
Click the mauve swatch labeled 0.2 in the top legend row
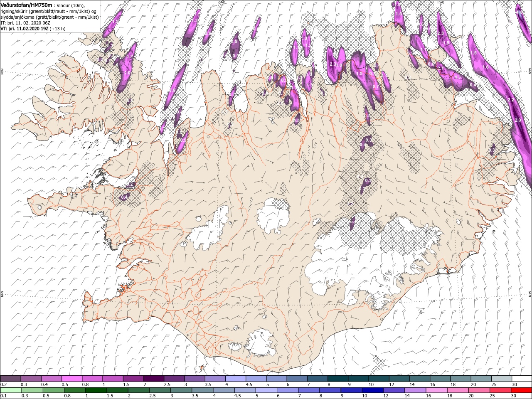[10, 379]
